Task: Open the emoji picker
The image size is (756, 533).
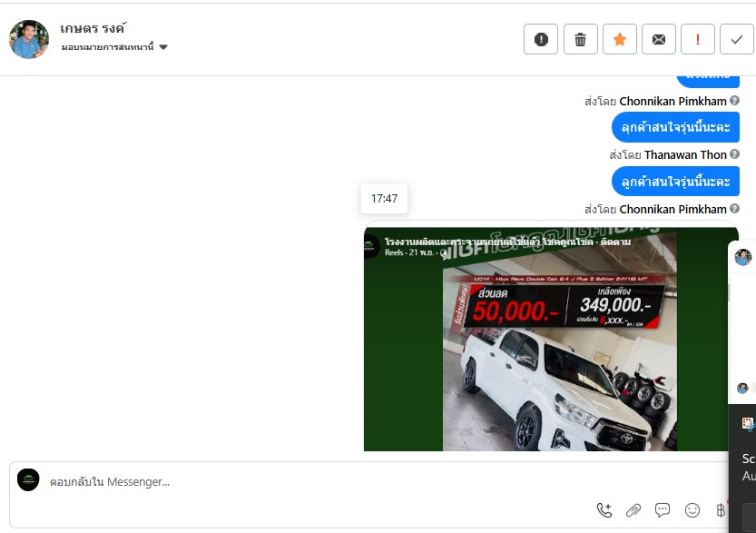Action: tap(692, 510)
